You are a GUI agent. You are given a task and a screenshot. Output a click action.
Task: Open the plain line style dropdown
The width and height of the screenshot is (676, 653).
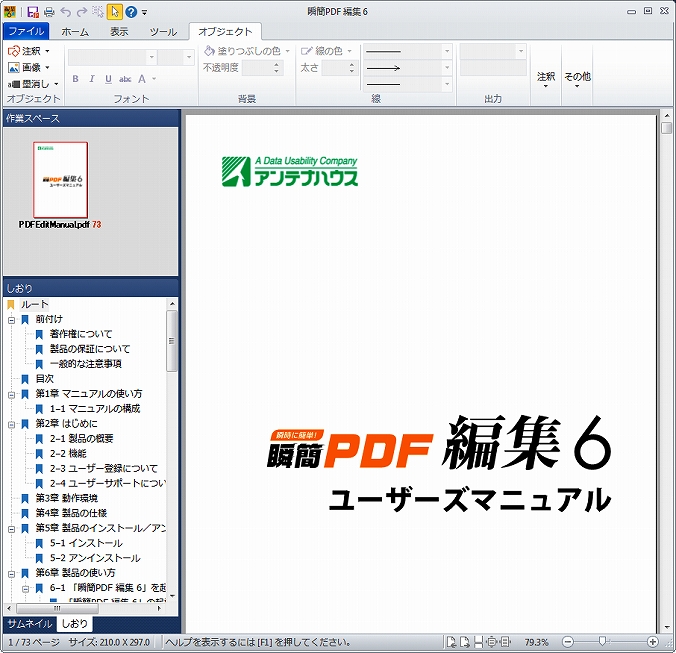pyautogui.click(x=407, y=51)
